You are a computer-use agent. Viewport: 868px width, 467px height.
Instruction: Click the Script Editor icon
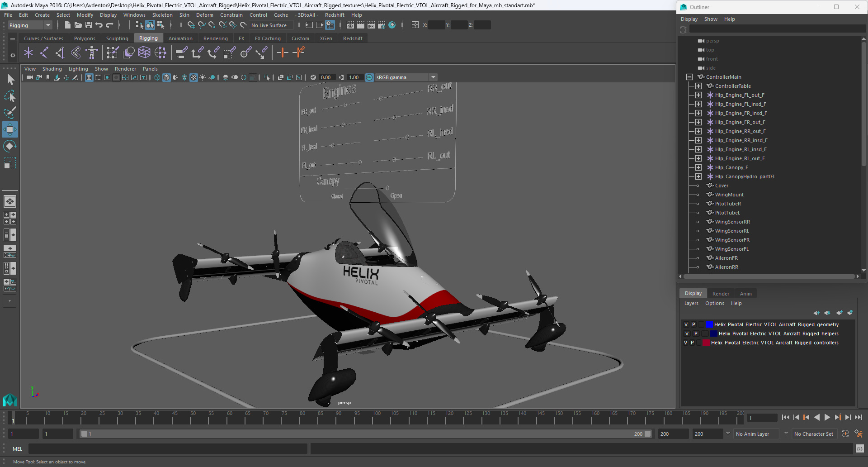860,449
